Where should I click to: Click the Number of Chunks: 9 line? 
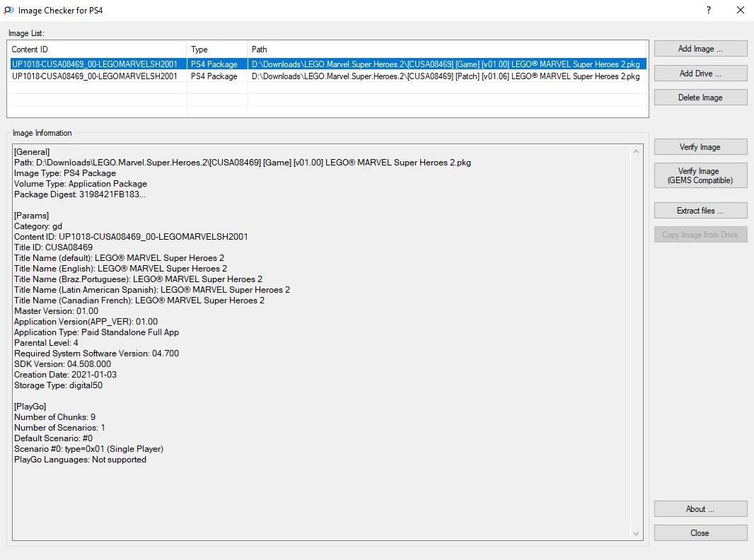(x=55, y=416)
